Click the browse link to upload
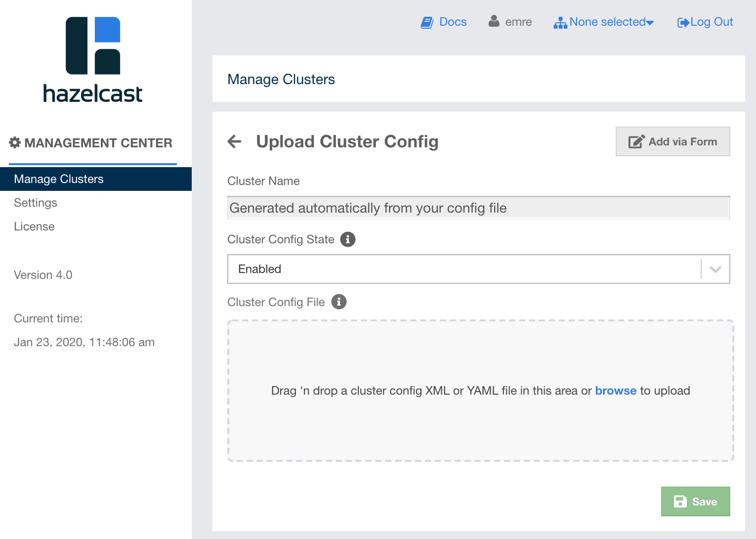 pyautogui.click(x=615, y=391)
